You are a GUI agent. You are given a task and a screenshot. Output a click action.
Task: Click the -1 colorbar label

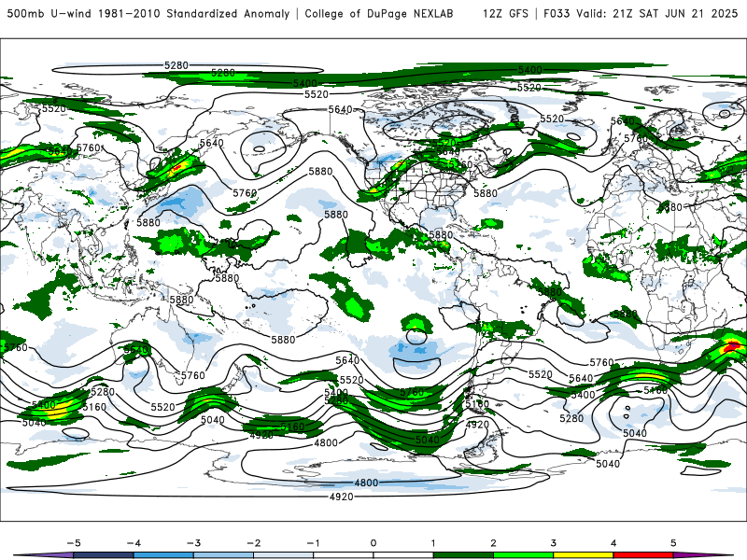click(x=313, y=543)
